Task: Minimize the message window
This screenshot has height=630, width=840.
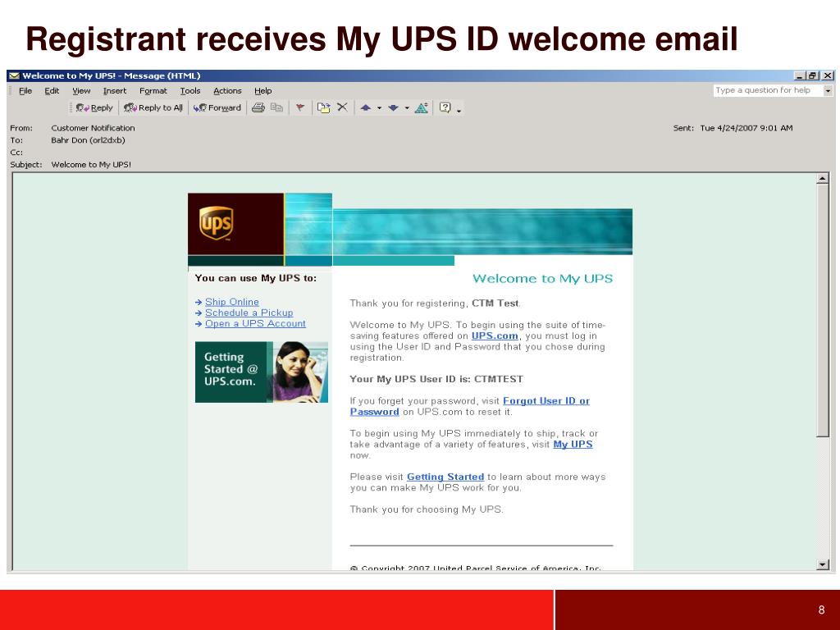Action: click(799, 75)
